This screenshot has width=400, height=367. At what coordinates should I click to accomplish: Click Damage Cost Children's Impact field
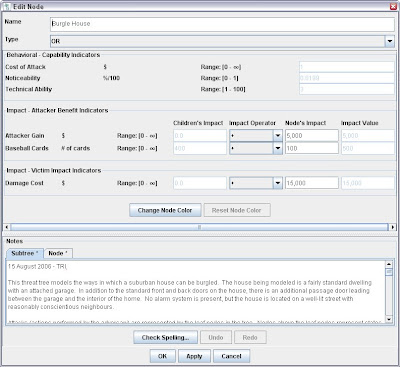[200, 183]
